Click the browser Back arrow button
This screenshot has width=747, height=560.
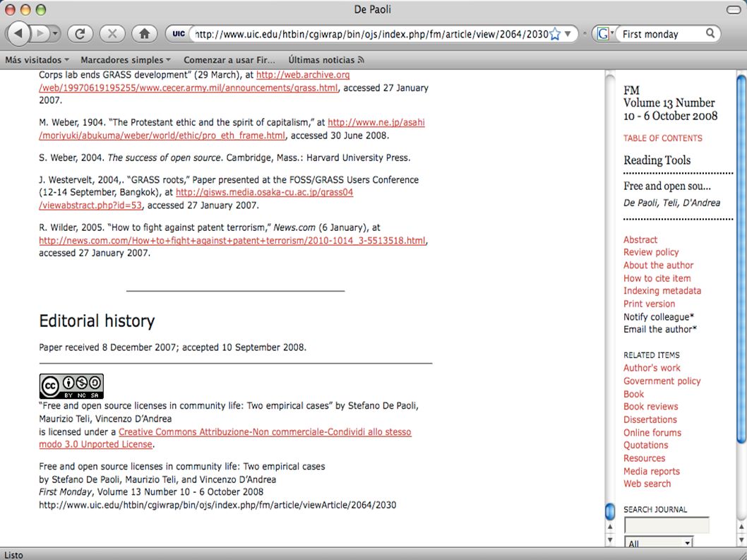pos(18,33)
